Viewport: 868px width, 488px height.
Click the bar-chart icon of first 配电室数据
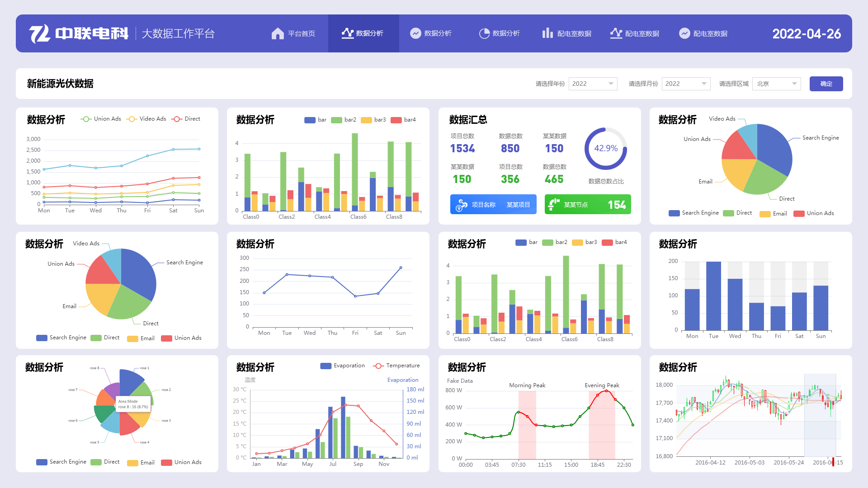pos(547,33)
